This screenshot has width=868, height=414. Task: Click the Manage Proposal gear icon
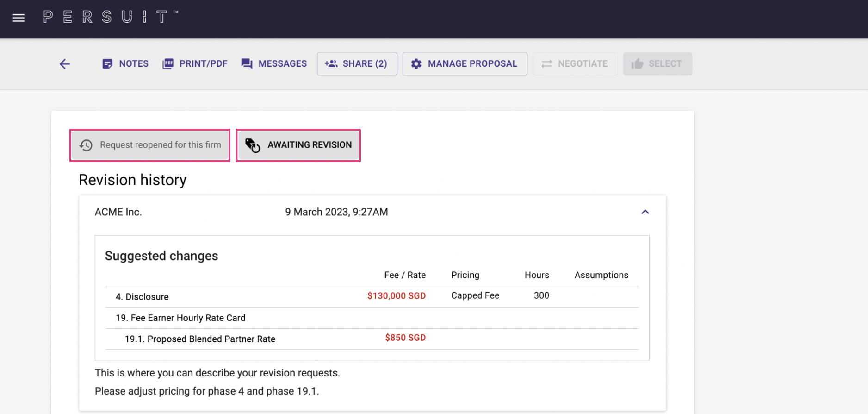416,64
